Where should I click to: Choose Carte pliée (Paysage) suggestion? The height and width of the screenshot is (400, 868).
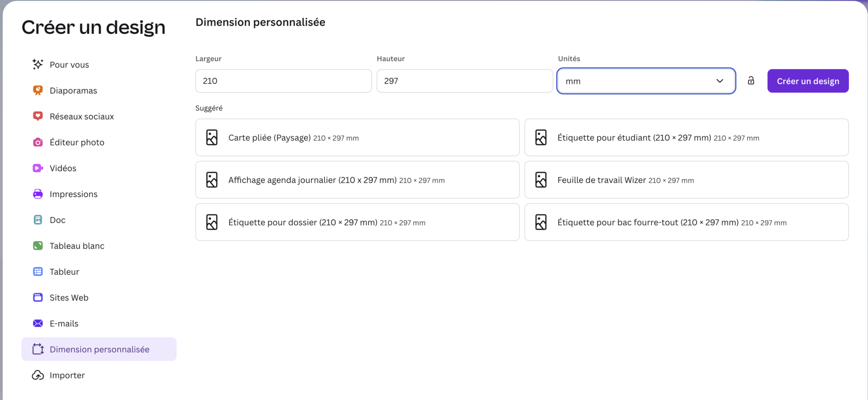coord(357,138)
